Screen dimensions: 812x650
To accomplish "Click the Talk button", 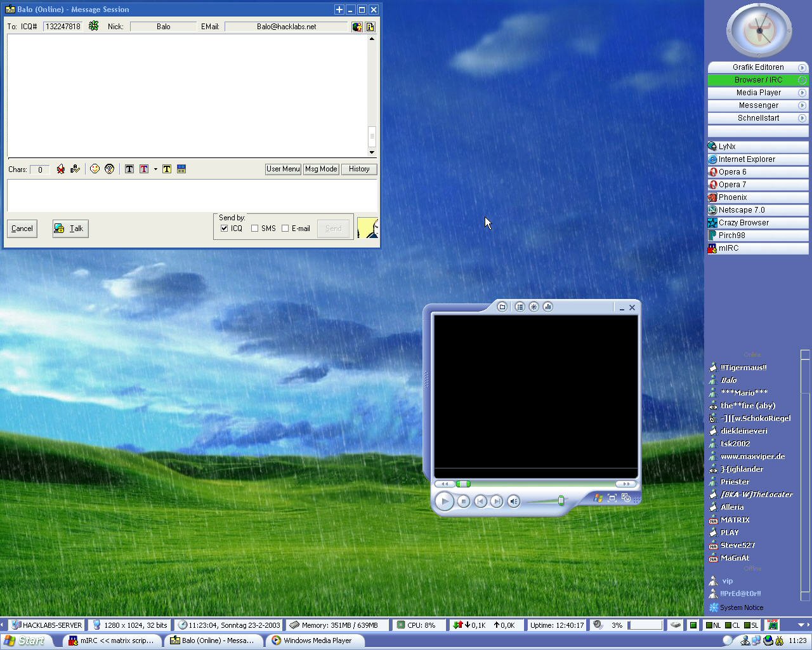I will click(70, 229).
